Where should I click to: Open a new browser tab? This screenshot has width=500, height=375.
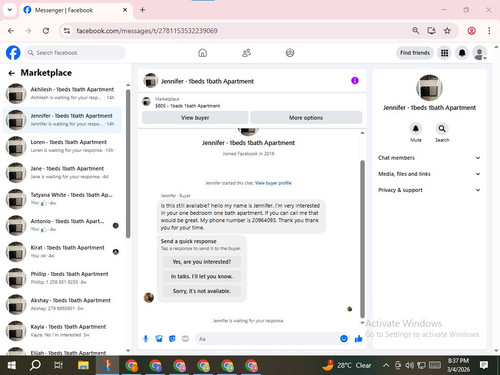point(142,10)
